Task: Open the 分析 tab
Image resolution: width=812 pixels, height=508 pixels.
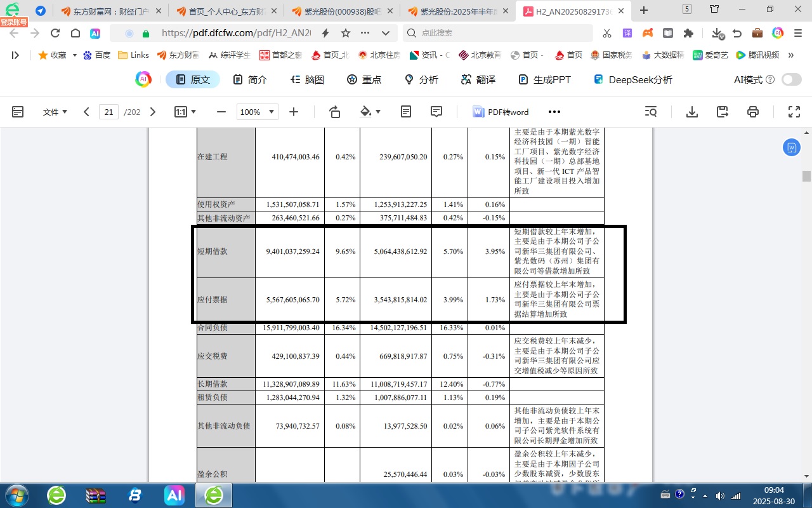Action: click(421, 79)
